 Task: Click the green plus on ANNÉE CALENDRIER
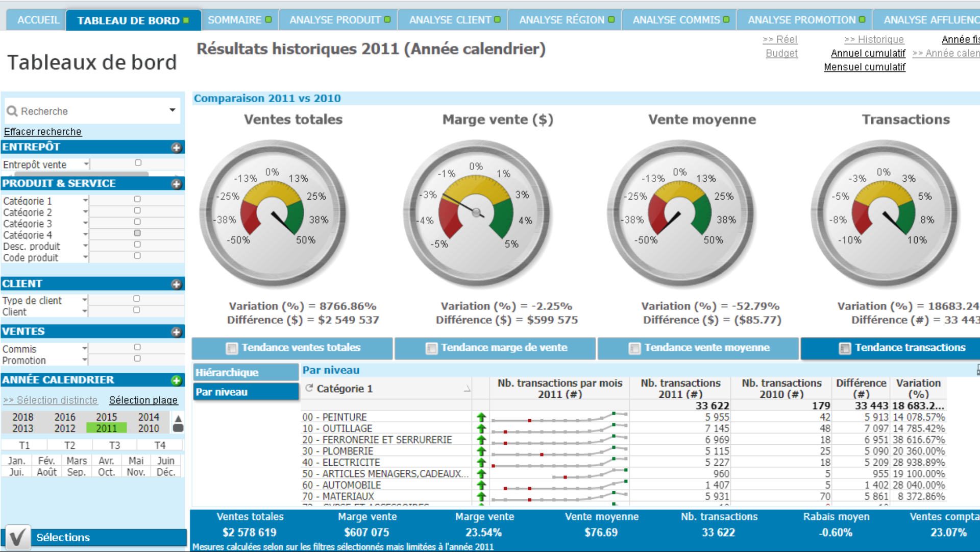tap(176, 380)
